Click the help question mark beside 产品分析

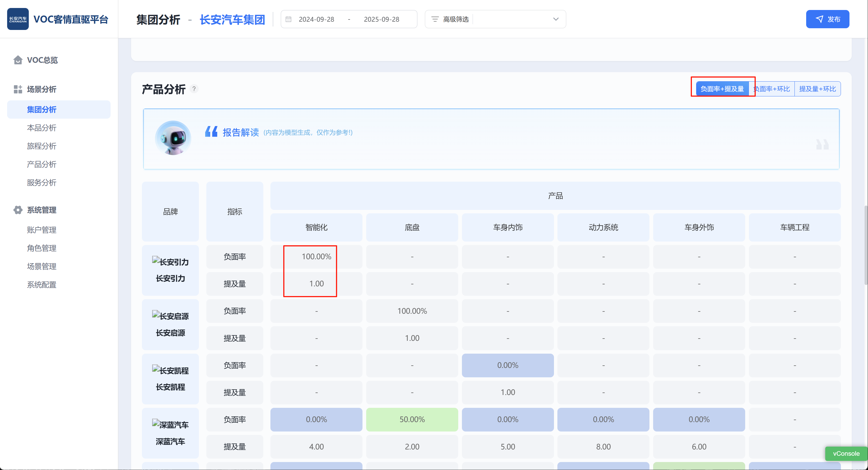pos(194,89)
